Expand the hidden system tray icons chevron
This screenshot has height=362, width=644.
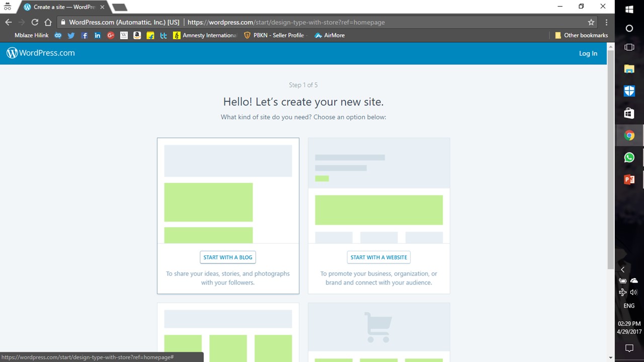click(x=622, y=269)
